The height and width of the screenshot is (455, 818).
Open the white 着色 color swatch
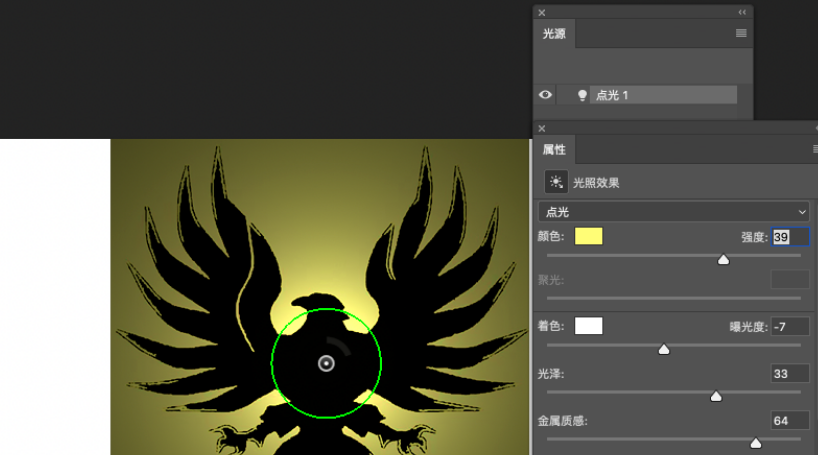[x=588, y=326]
